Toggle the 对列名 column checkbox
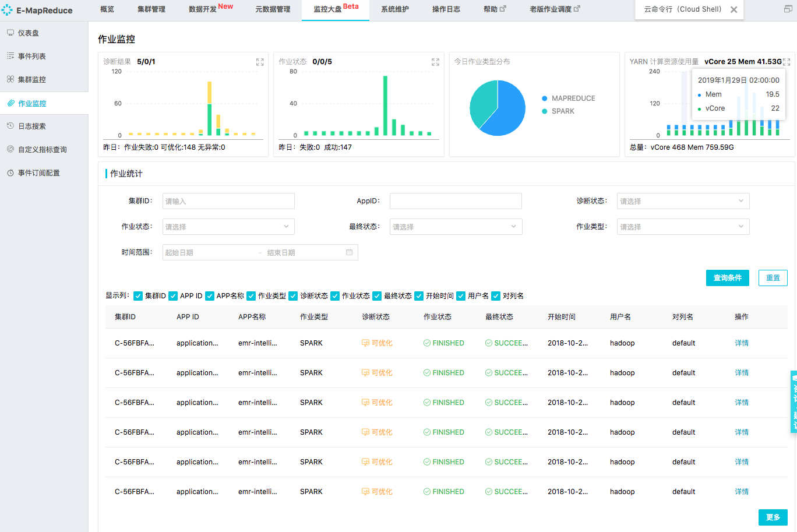 pos(496,296)
